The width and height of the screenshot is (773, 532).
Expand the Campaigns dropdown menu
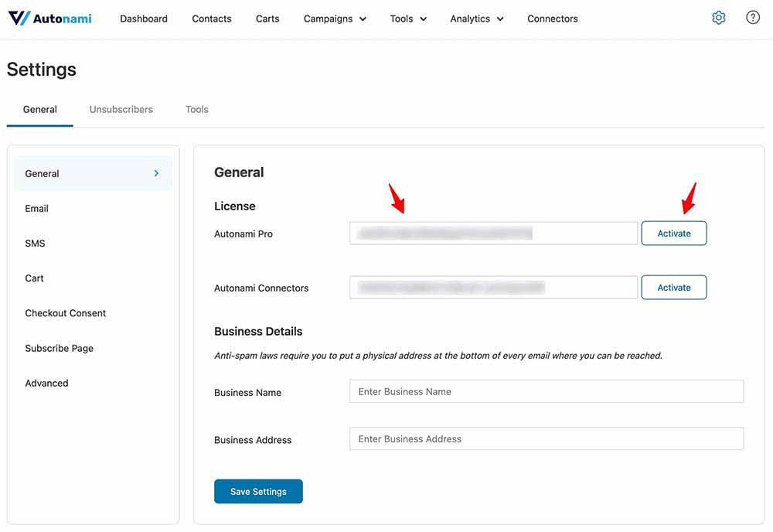pyautogui.click(x=335, y=19)
